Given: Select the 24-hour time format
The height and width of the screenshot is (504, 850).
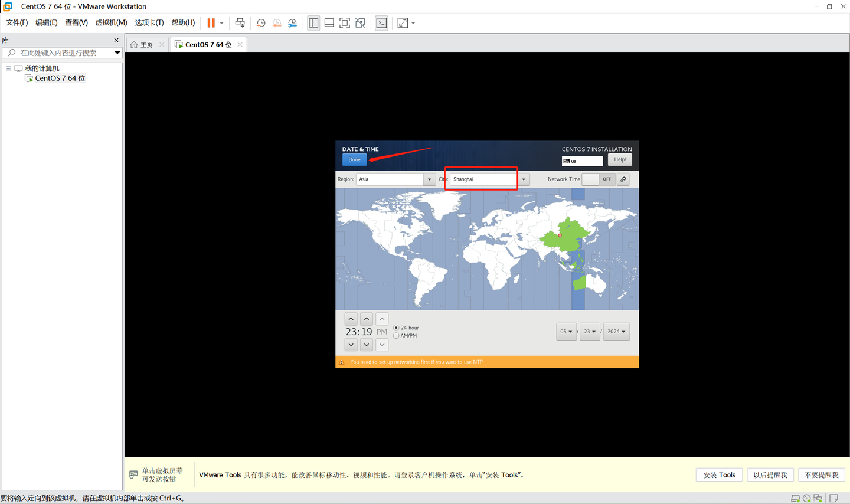Looking at the screenshot, I should pos(395,327).
